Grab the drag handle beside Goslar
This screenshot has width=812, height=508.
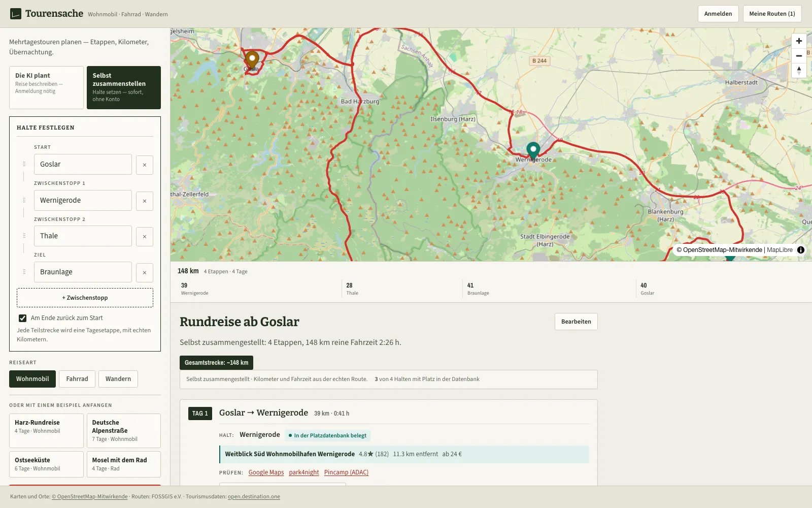[24, 164]
